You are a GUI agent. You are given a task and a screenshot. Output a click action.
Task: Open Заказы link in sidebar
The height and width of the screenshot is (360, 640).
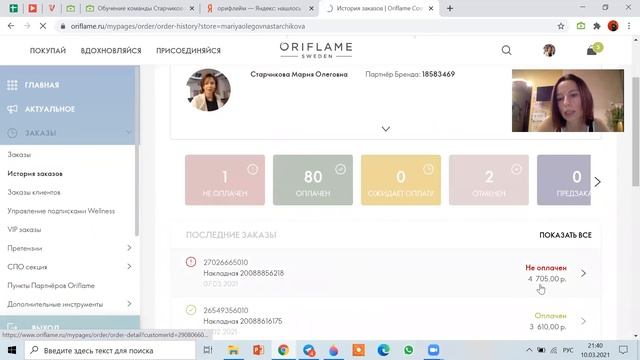coord(19,155)
